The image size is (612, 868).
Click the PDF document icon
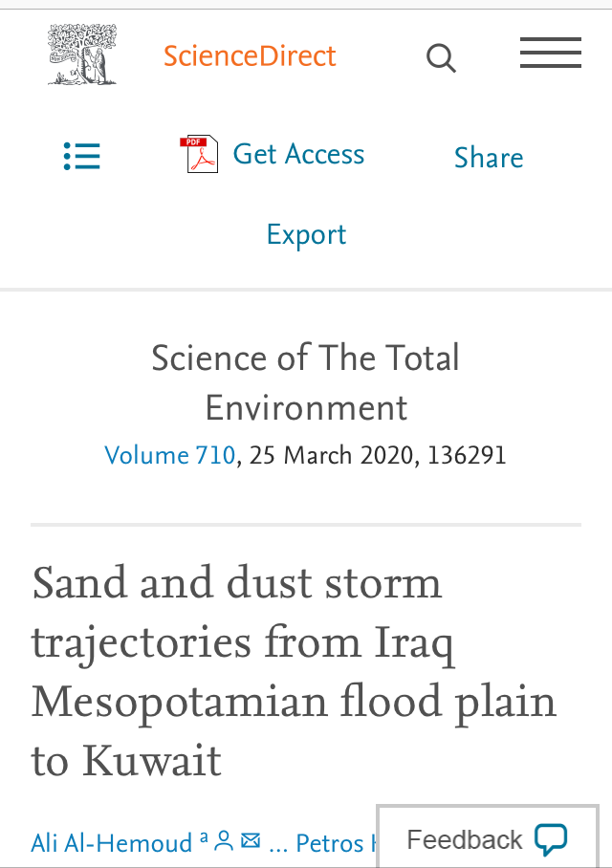pyautogui.click(x=199, y=155)
